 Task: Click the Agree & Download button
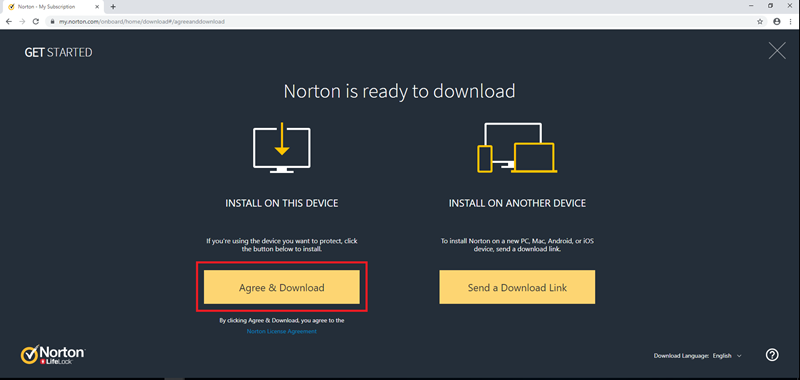pyautogui.click(x=282, y=287)
